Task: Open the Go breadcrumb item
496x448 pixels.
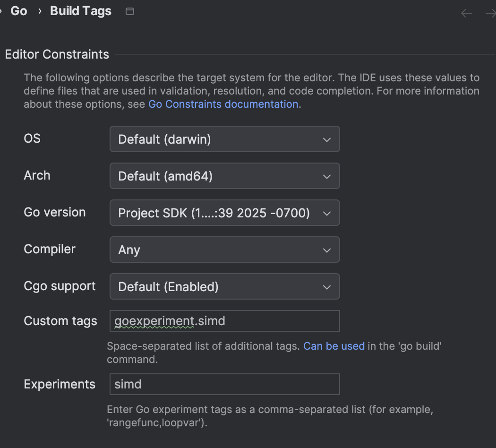Action: pos(19,11)
